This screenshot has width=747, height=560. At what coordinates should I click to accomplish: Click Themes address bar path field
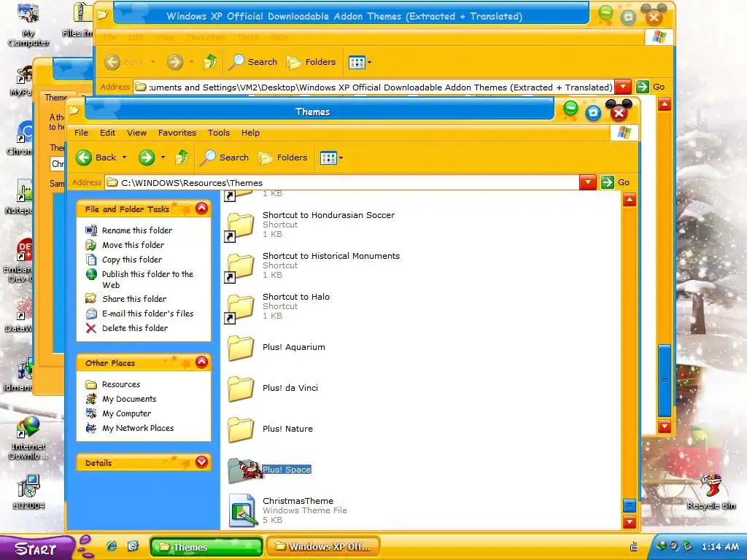click(x=343, y=183)
